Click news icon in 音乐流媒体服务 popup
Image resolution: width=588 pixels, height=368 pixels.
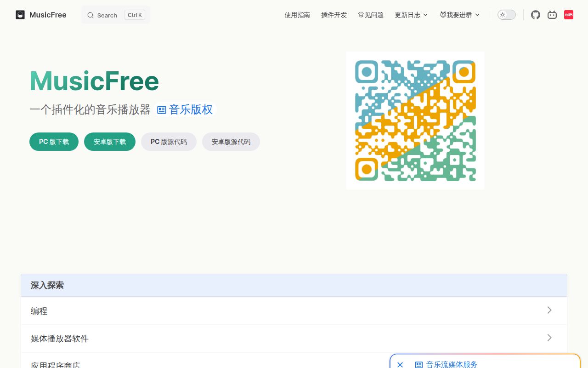click(419, 365)
